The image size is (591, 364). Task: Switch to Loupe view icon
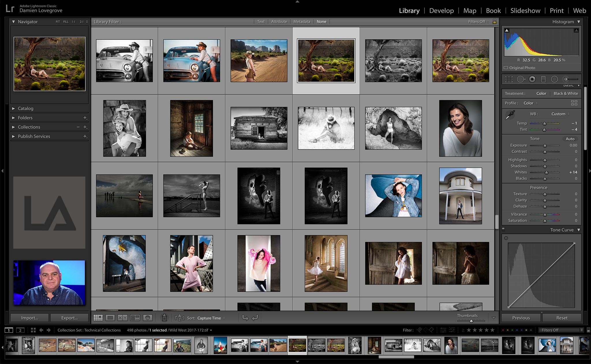(x=110, y=318)
